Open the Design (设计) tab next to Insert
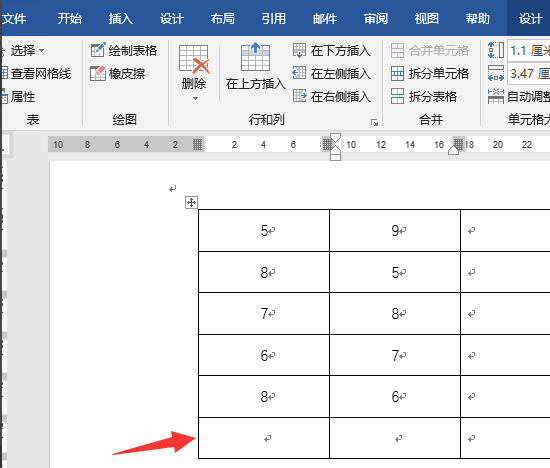 (172, 18)
